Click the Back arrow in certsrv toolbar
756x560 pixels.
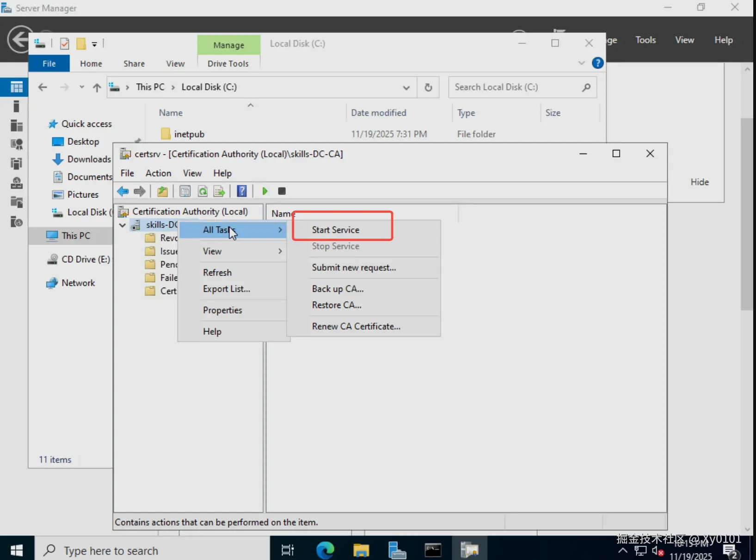point(123,191)
